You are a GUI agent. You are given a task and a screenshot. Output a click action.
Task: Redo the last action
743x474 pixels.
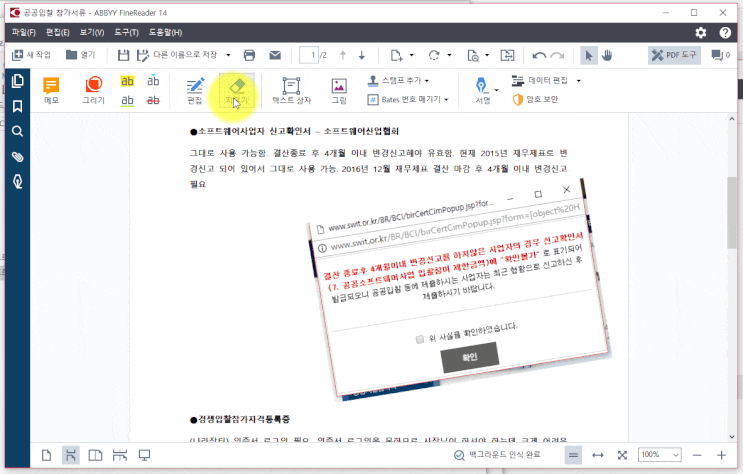point(557,55)
